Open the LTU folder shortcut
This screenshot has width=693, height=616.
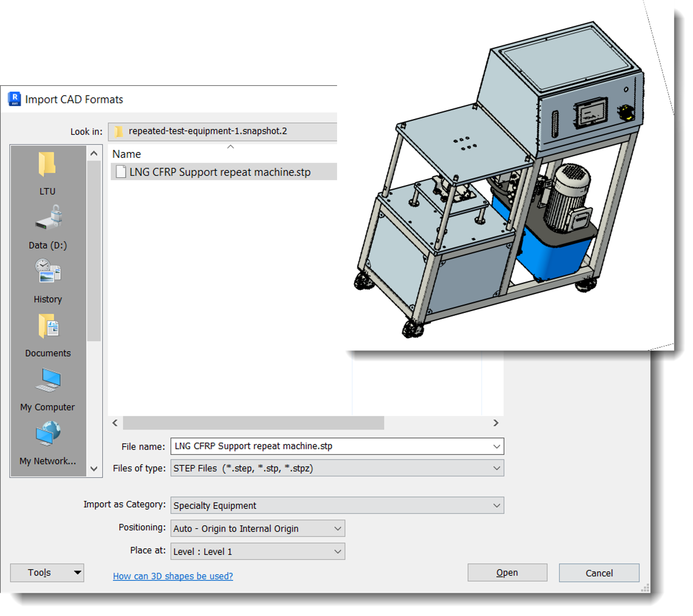tap(48, 174)
